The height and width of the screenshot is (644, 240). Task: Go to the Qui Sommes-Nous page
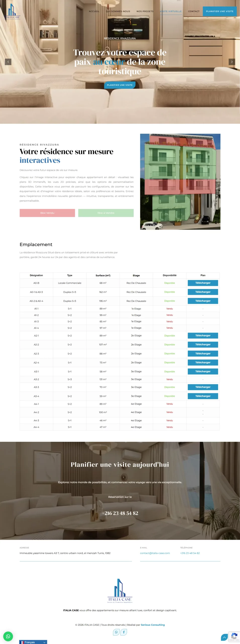118,11
